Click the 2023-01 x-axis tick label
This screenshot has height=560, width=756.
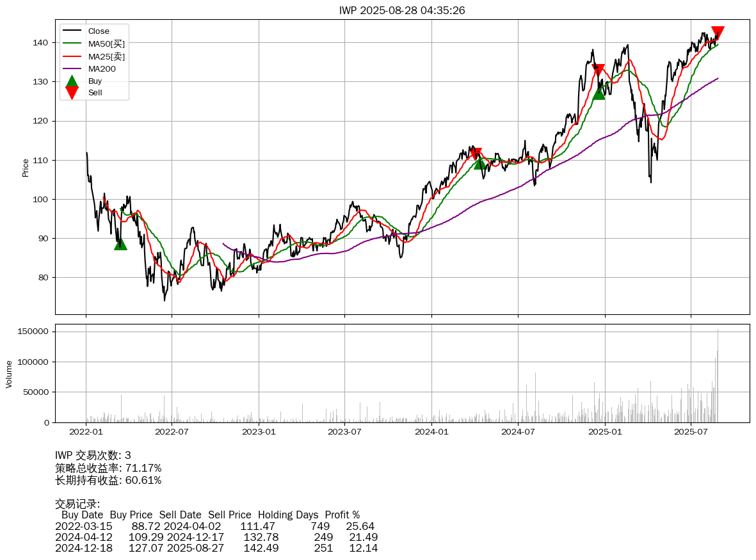click(x=259, y=432)
